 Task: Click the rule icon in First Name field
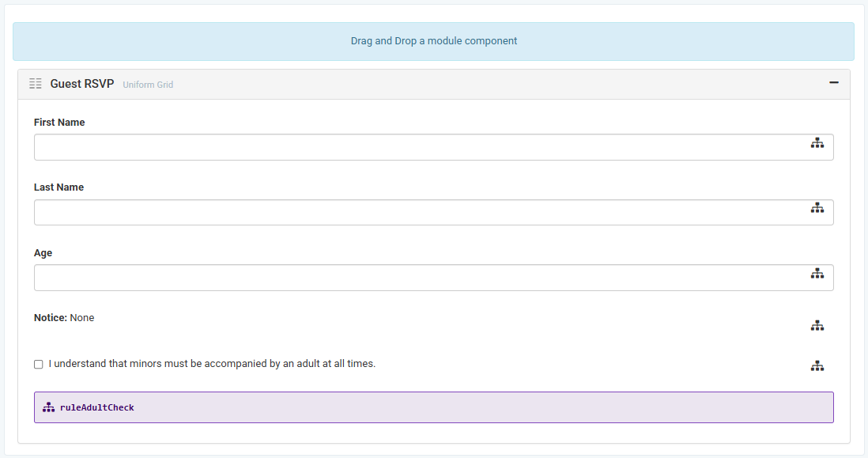click(x=817, y=143)
